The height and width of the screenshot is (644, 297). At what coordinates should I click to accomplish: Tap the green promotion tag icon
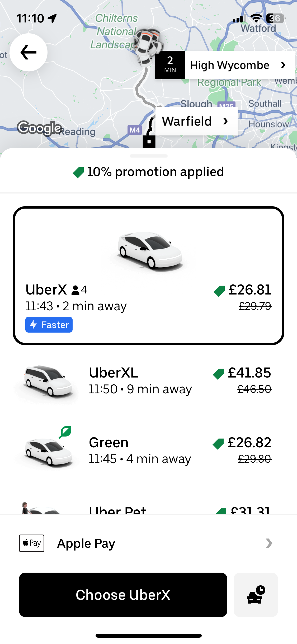coord(78,172)
